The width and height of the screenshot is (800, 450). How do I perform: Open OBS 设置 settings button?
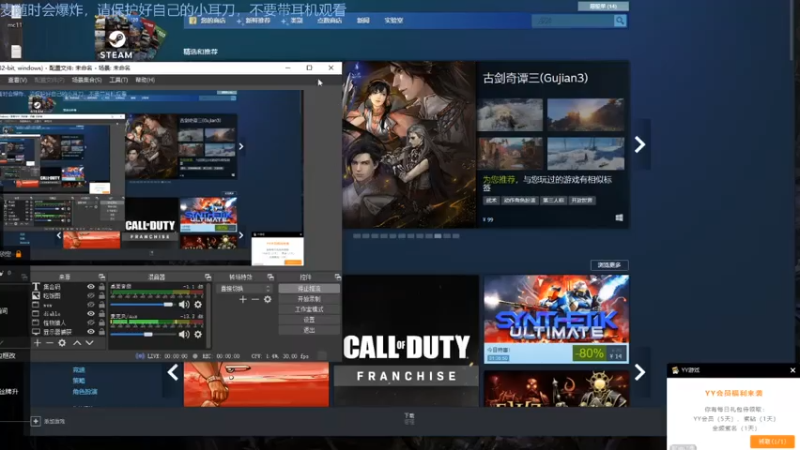pyautogui.click(x=309, y=320)
